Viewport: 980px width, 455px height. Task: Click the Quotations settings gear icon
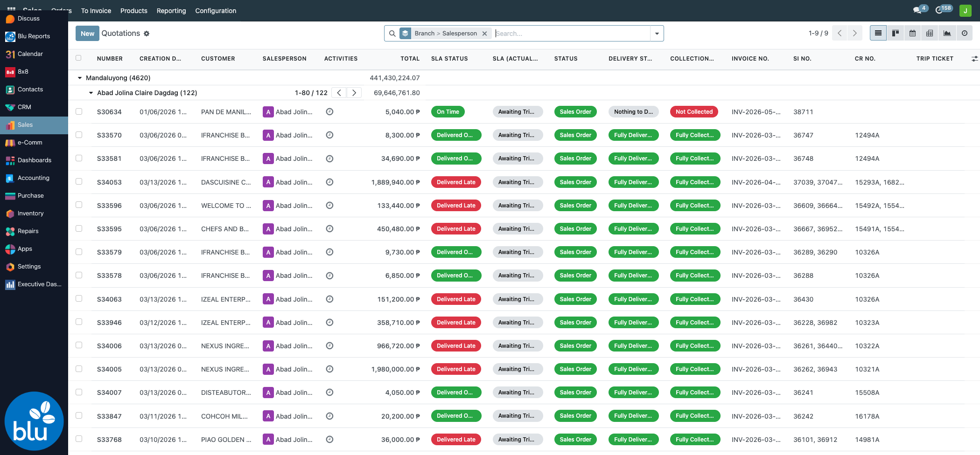click(x=147, y=34)
